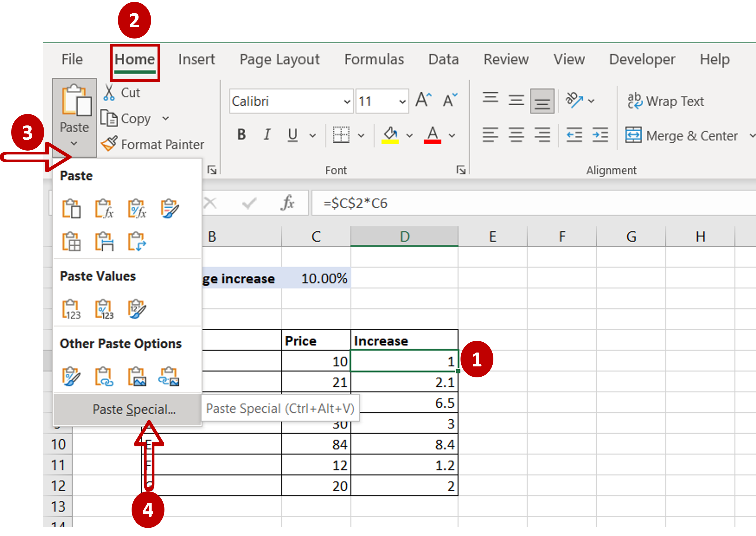Confirm formula entry with the checkmark icon

pyautogui.click(x=249, y=203)
